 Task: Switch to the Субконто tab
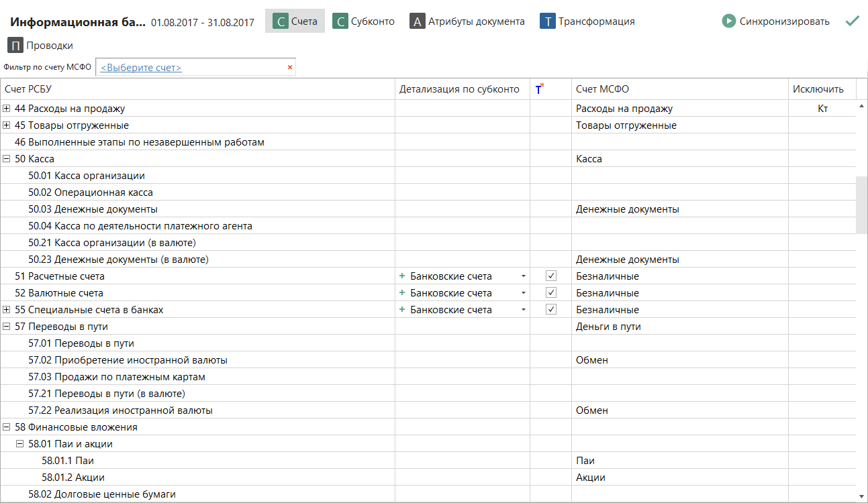coord(364,21)
